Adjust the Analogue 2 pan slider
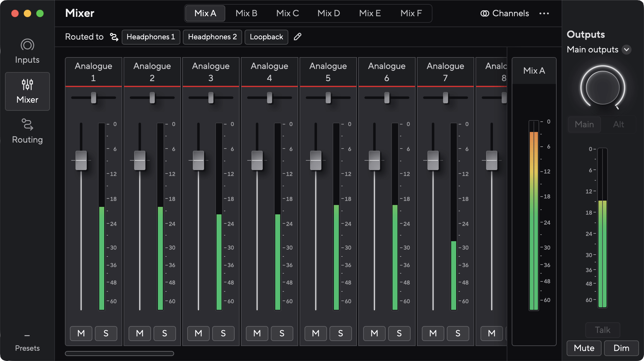This screenshot has width=644, height=361. pyautogui.click(x=152, y=98)
